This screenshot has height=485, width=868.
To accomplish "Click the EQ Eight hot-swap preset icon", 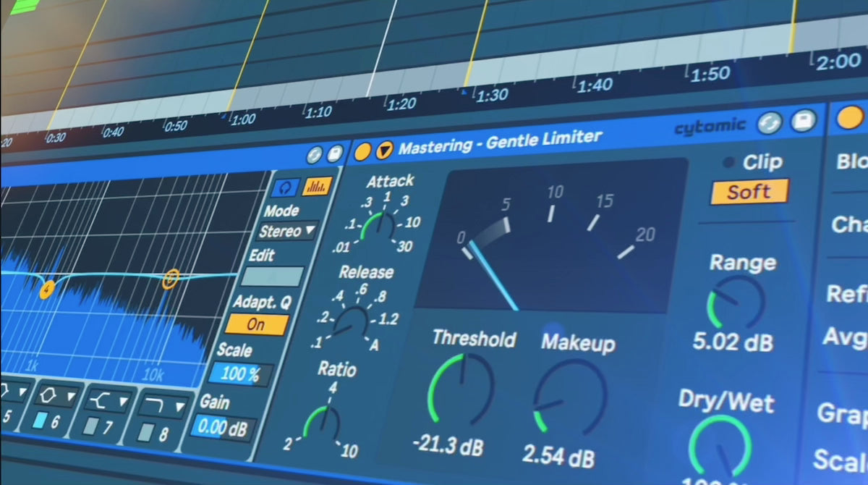I will tap(314, 154).
